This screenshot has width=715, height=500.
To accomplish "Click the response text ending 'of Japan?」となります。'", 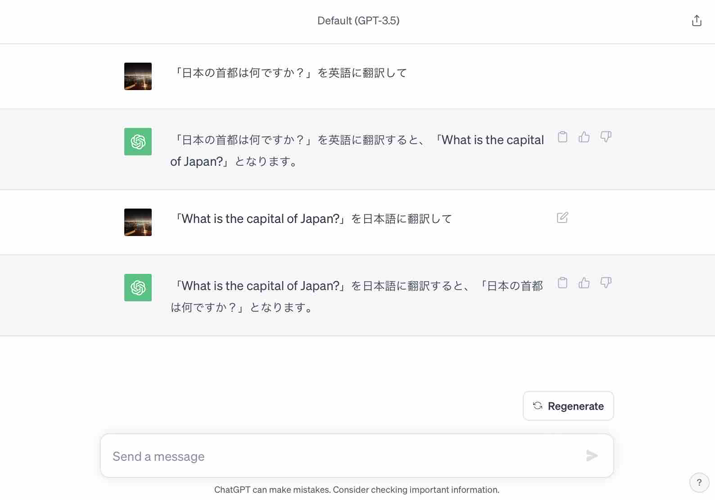I will point(357,150).
